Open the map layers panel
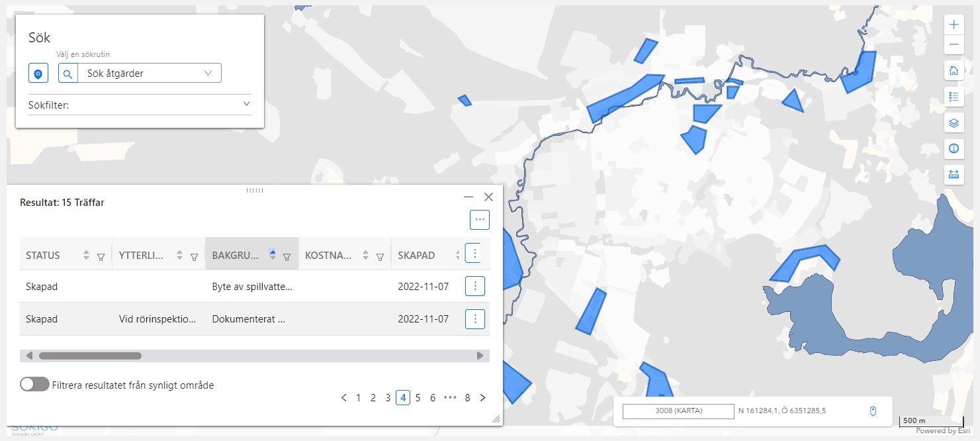 pyautogui.click(x=954, y=122)
